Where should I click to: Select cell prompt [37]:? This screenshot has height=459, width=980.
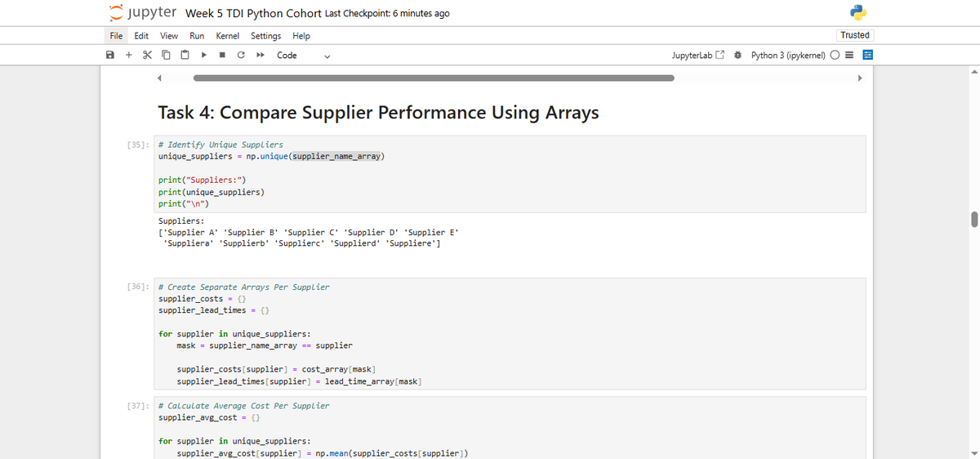[x=139, y=405]
